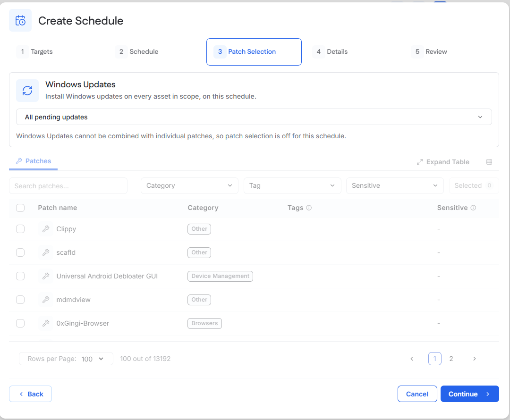Go to page 2 of patches

point(451,359)
